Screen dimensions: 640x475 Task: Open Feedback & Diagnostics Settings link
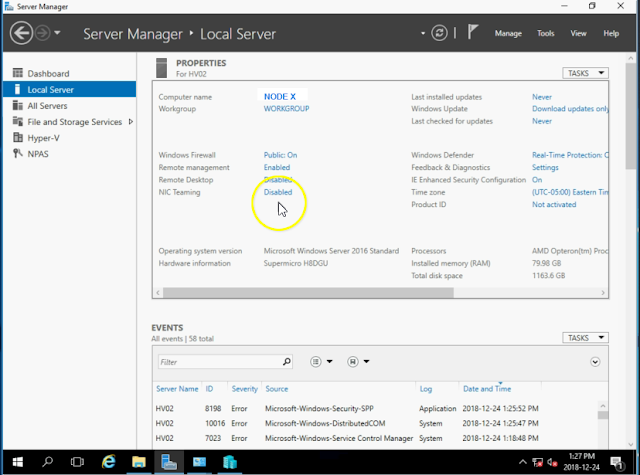pyautogui.click(x=545, y=167)
